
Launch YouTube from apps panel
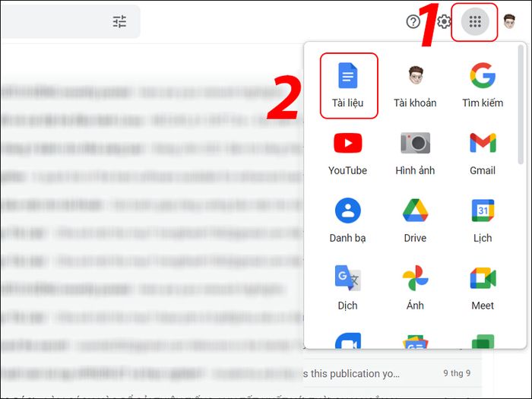click(348, 154)
